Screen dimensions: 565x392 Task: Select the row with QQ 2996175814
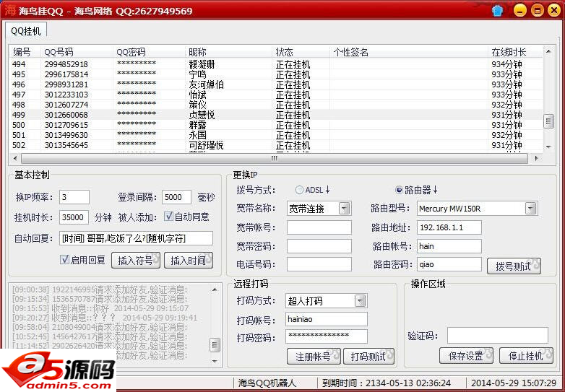(x=276, y=74)
